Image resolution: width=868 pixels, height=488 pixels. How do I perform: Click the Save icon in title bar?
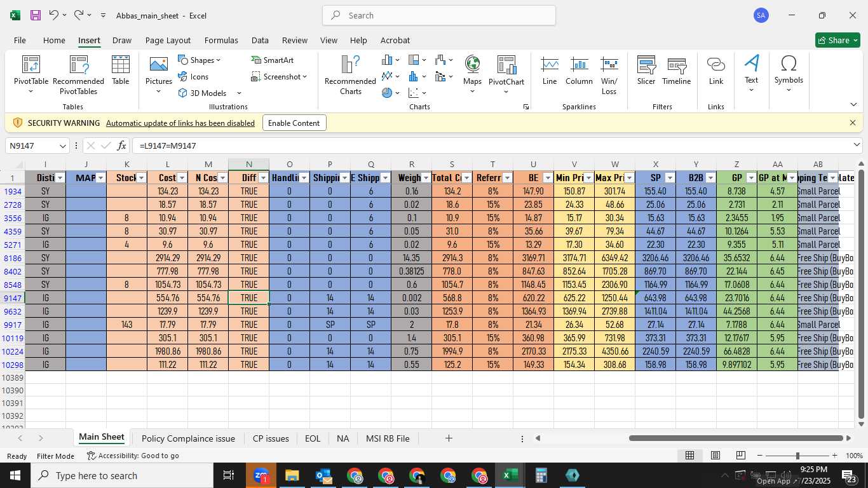(36, 15)
